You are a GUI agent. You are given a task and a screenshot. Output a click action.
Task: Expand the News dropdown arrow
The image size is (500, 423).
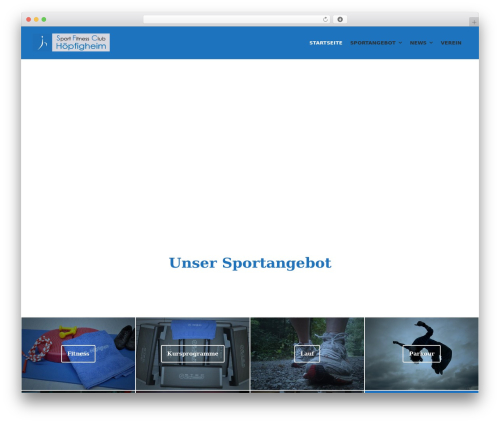(431, 43)
